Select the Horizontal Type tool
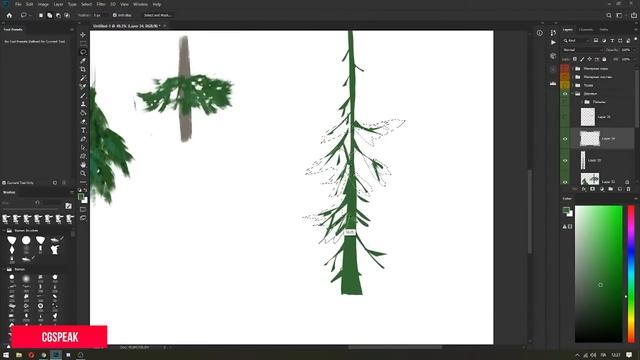The width and height of the screenshot is (640, 360). pos(83,130)
